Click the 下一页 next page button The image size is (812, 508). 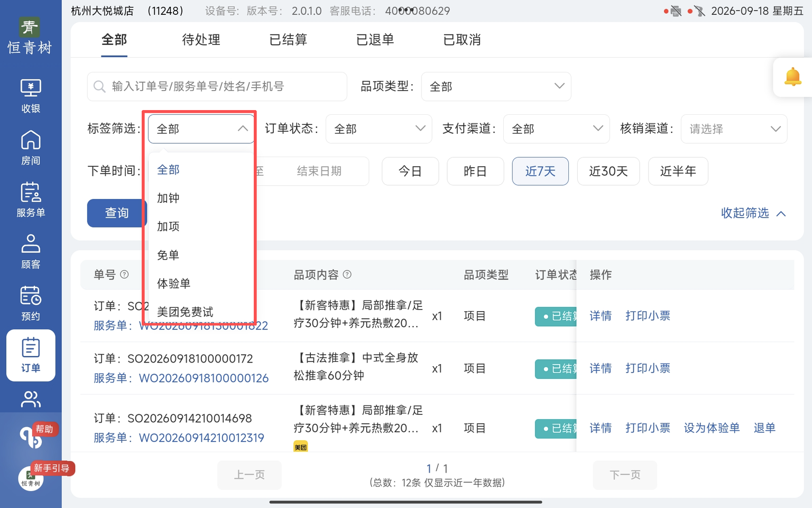[625, 475]
